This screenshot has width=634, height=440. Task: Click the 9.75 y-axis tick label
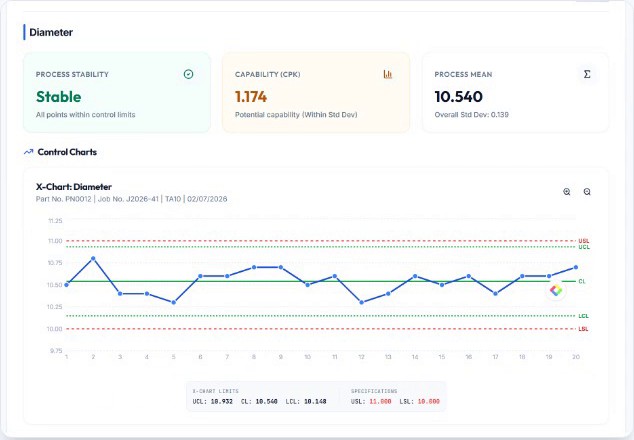56,351
